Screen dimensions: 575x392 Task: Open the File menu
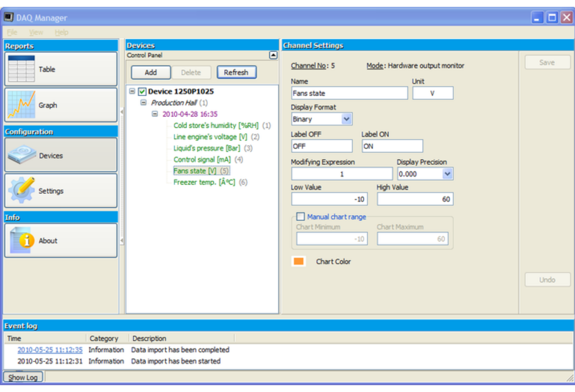pyautogui.click(x=12, y=32)
